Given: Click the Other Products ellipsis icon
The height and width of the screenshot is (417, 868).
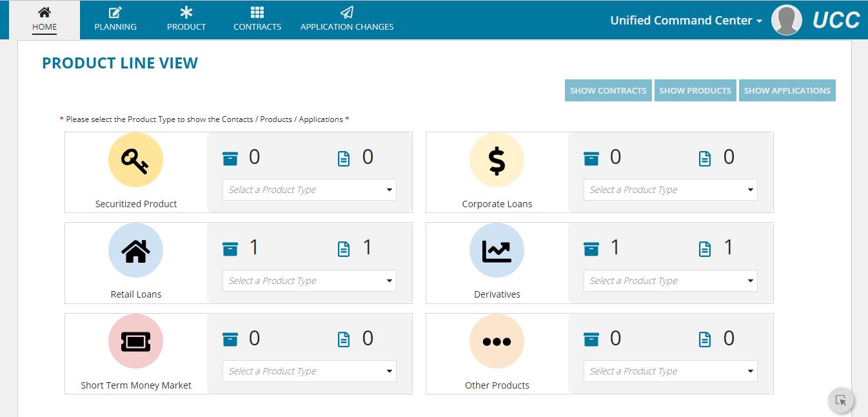Looking at the screenshot, I should (x=497, y=341).
